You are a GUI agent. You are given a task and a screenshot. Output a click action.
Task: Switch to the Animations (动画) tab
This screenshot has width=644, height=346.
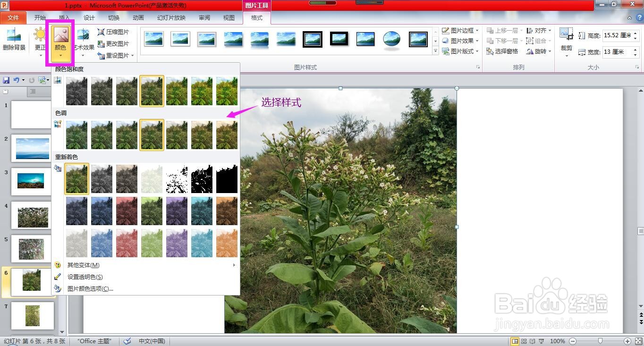coord(138,18)
